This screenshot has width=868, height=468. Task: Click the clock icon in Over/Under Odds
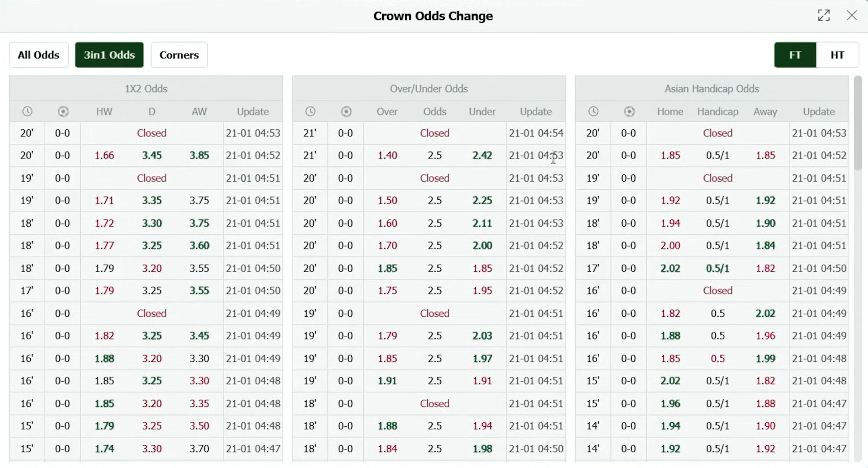pyautogui.click(x=310, y=111)
